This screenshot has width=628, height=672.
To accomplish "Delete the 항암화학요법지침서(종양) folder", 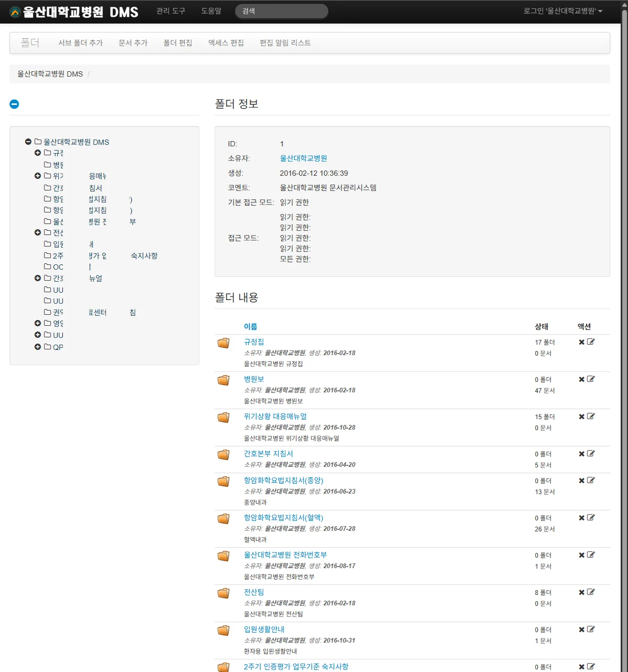I will pyautogui.click(x=581, y=481).
